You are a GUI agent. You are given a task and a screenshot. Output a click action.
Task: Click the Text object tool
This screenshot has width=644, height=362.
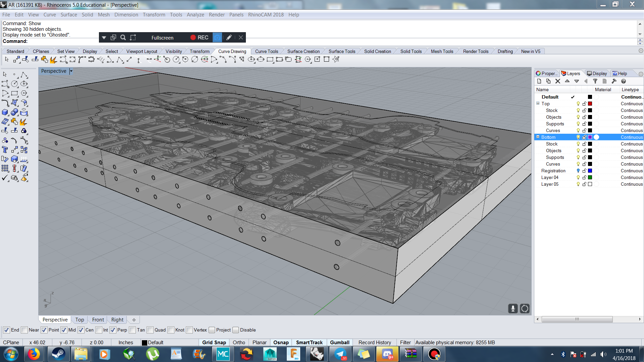click(x=5, y=150)
